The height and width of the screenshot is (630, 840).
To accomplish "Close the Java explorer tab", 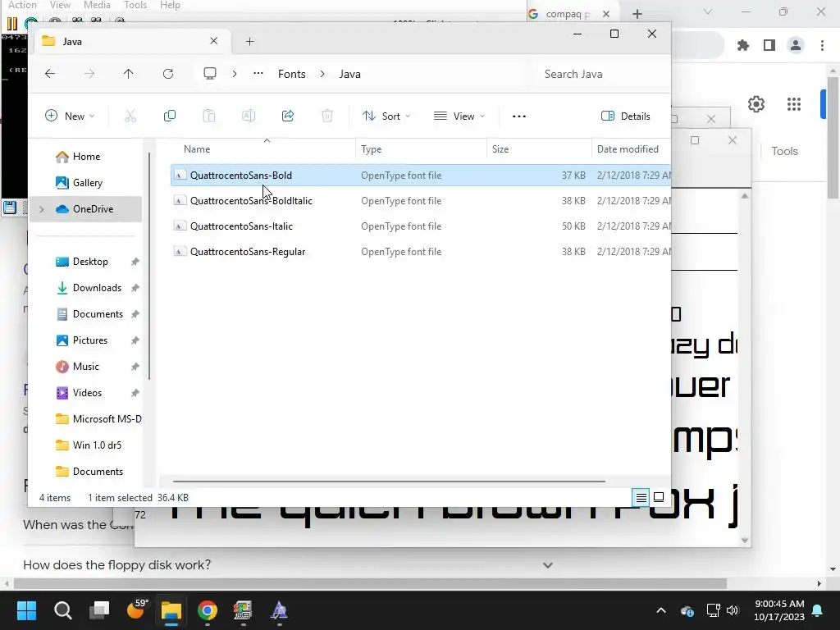I will pos(214,41).
